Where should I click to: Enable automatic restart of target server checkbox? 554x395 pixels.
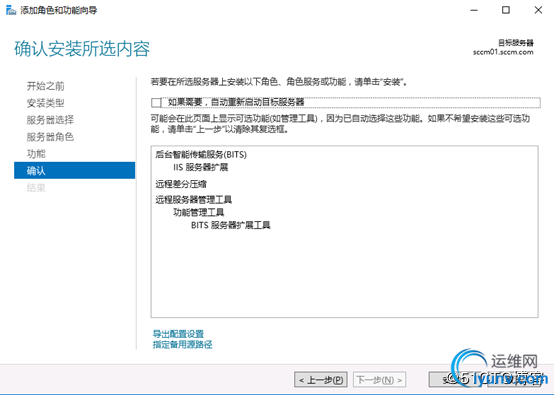point(156,103)
